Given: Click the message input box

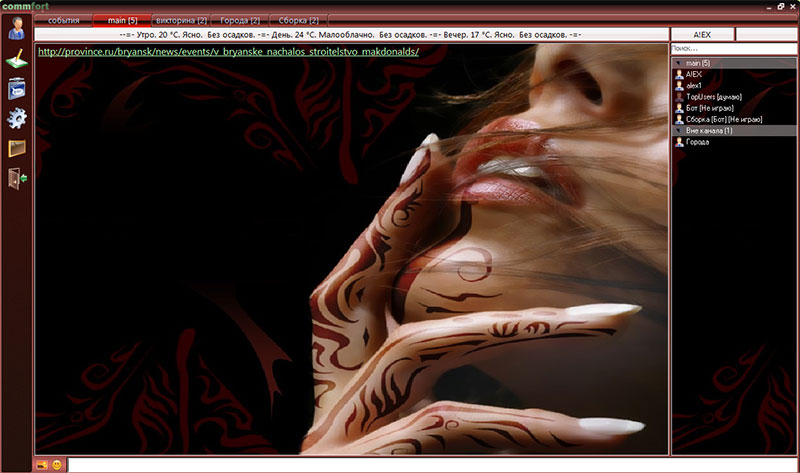Looking at the screenshot, I should (x=430, y=465).
